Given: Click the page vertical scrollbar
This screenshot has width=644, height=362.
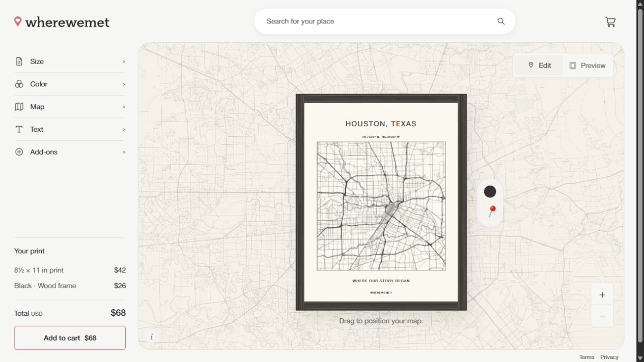Looking at the screenshot, I should tap(640, 175).
